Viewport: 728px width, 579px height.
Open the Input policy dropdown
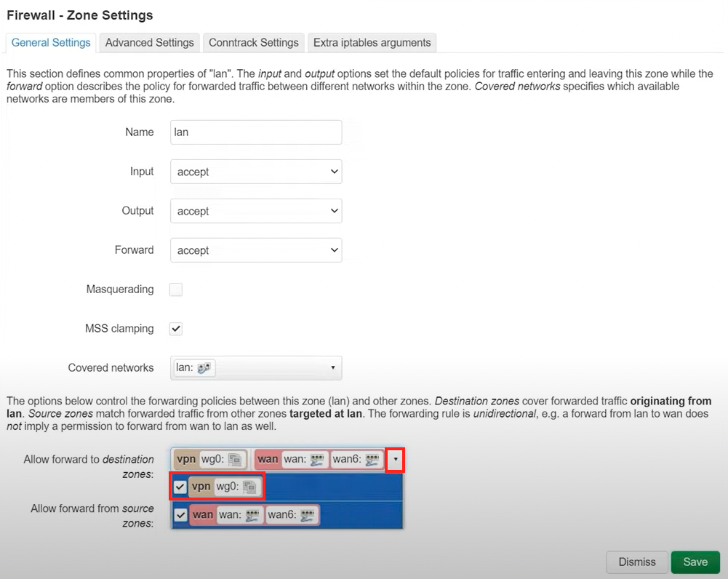(x=255, y=172)
